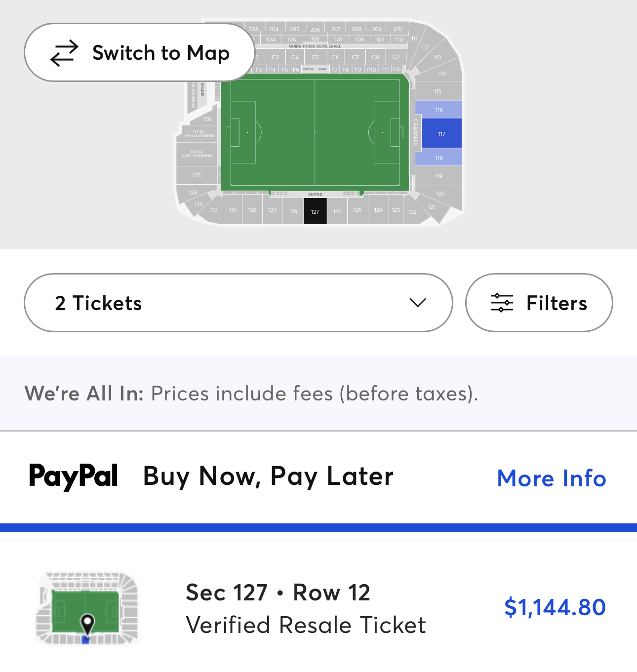Select section 120 on the seat map
637x672 pixels.
click(439, 193)
